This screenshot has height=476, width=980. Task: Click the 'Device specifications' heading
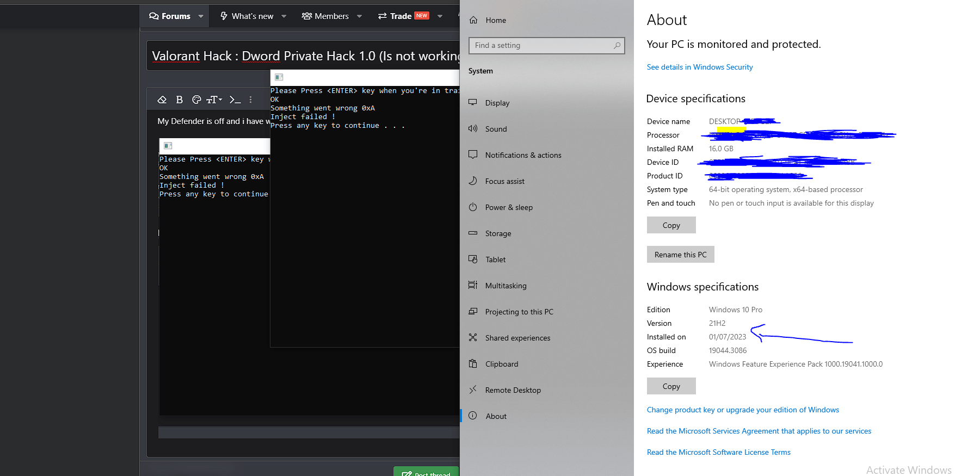[695, 98]
